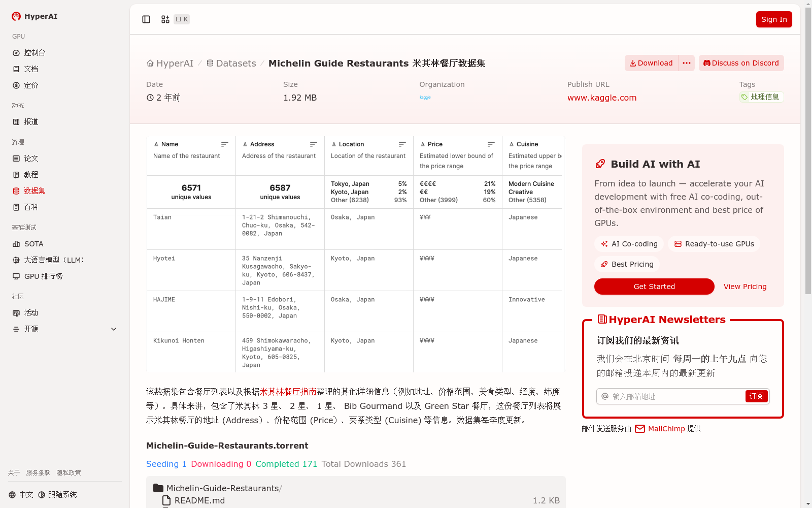
Task: Click 关于 about footer link
Action: pos(14,473)
